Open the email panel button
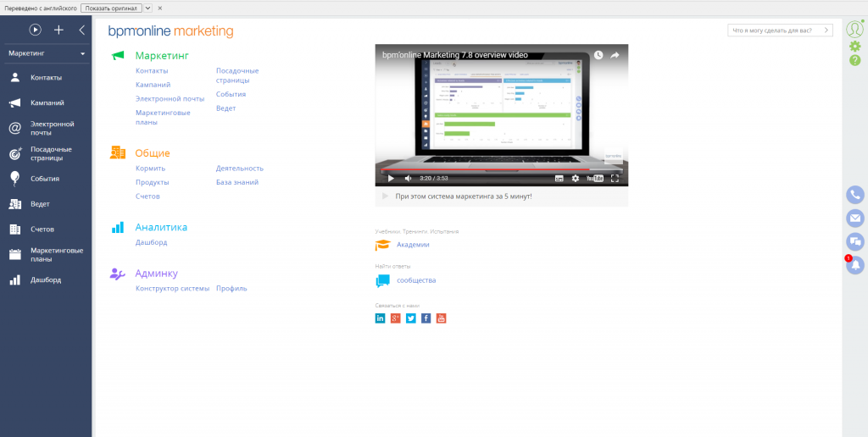868x437 pixels. (854, 218)
